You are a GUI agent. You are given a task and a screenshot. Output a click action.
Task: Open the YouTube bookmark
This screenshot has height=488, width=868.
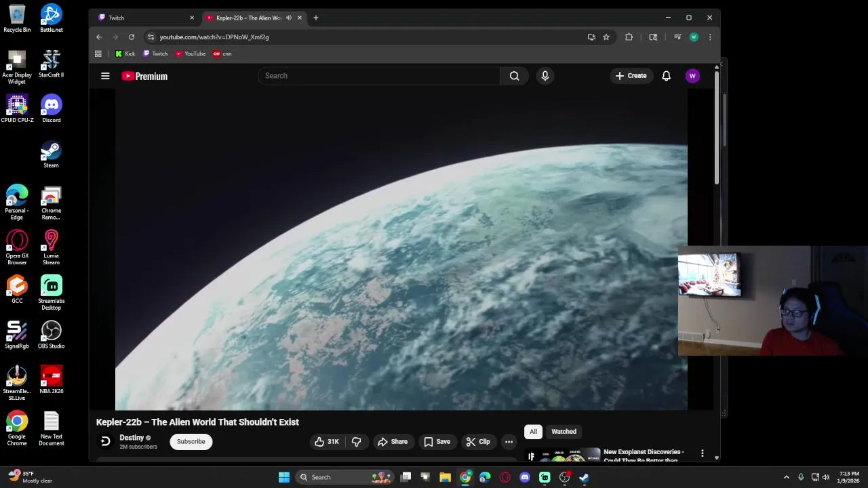pyautogui.click(x=191, y=54)
